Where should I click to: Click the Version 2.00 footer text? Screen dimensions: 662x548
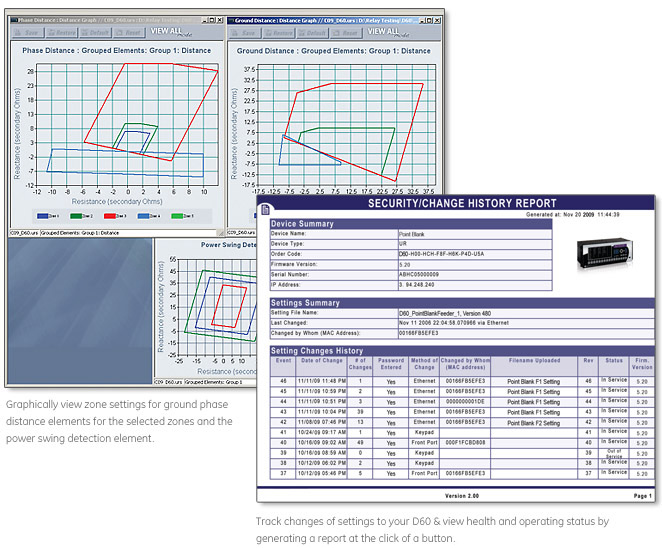tap(461, 496)
